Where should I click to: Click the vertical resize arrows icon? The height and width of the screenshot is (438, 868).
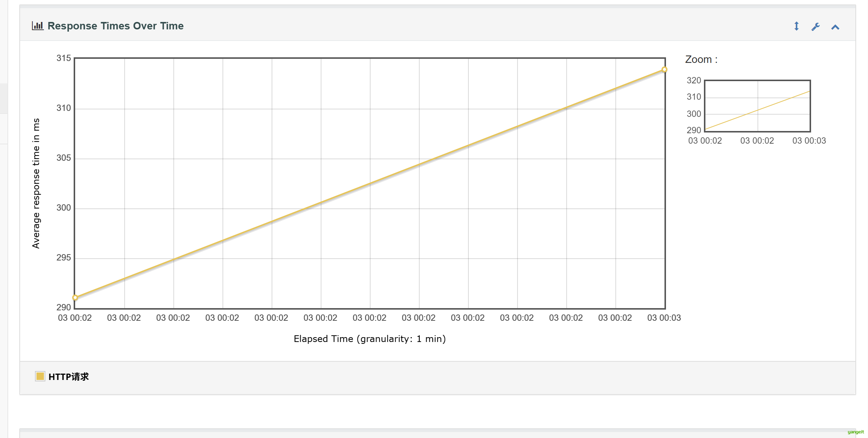coord(797,26)
